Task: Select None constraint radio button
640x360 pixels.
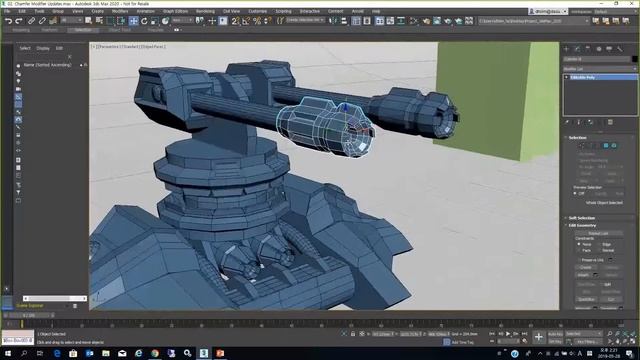Action: pos(579,244)
